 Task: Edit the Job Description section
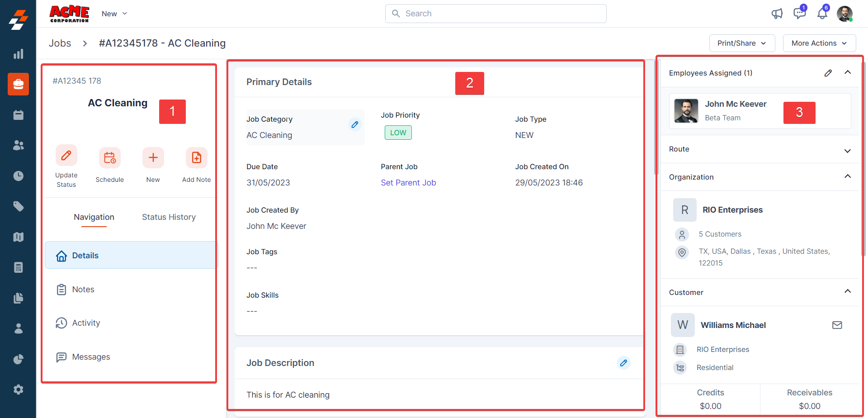[x=623, y=363]
